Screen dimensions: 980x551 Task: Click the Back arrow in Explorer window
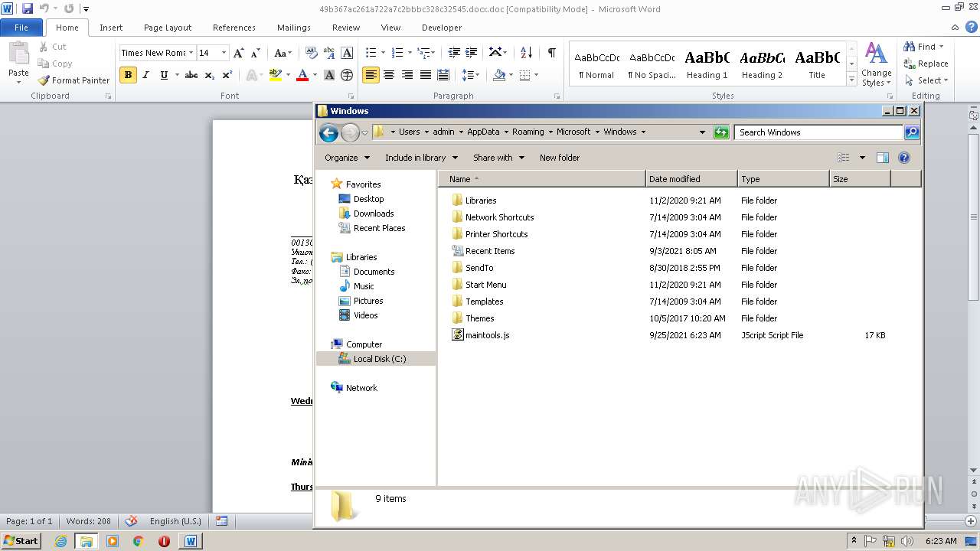[328, 132]
